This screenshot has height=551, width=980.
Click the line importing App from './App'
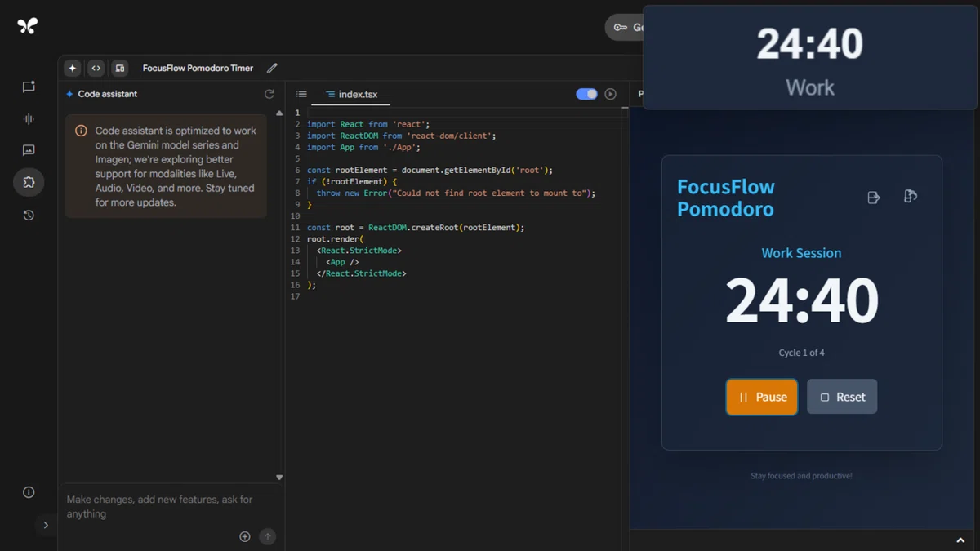(x=363, y=147)
